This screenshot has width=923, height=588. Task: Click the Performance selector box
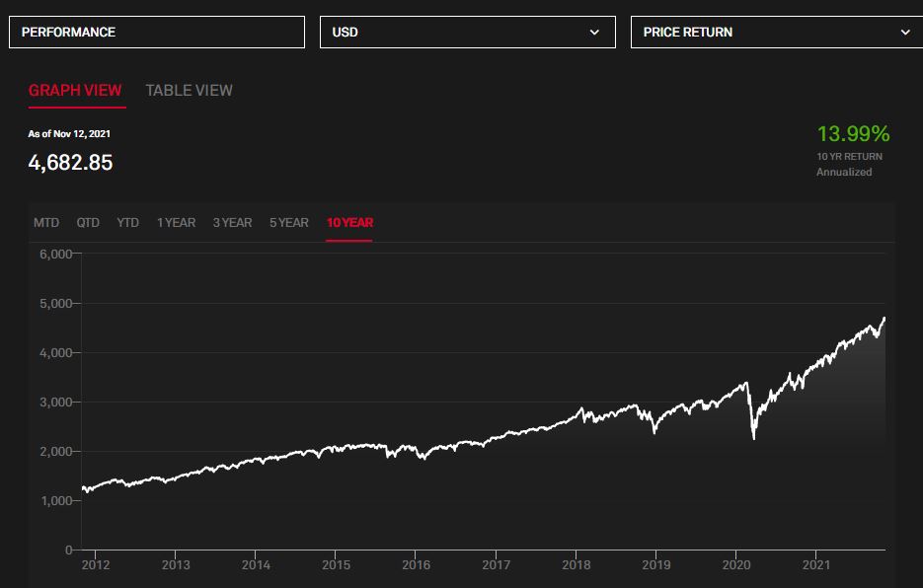(x=157, y=32)
